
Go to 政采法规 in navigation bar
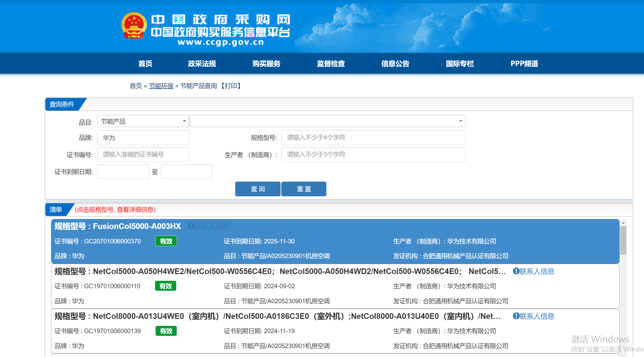click(x=202, y=64)
